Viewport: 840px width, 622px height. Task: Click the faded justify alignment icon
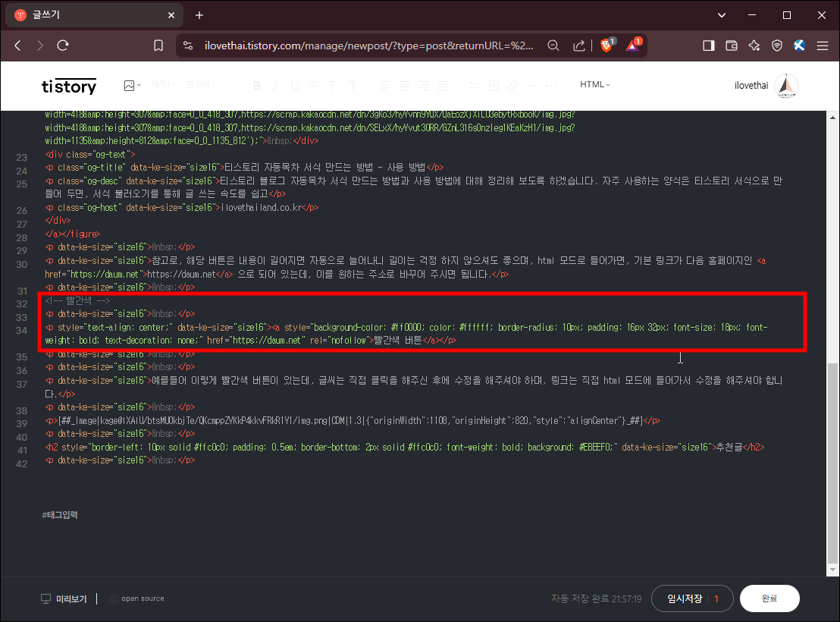tap(443, 86)
